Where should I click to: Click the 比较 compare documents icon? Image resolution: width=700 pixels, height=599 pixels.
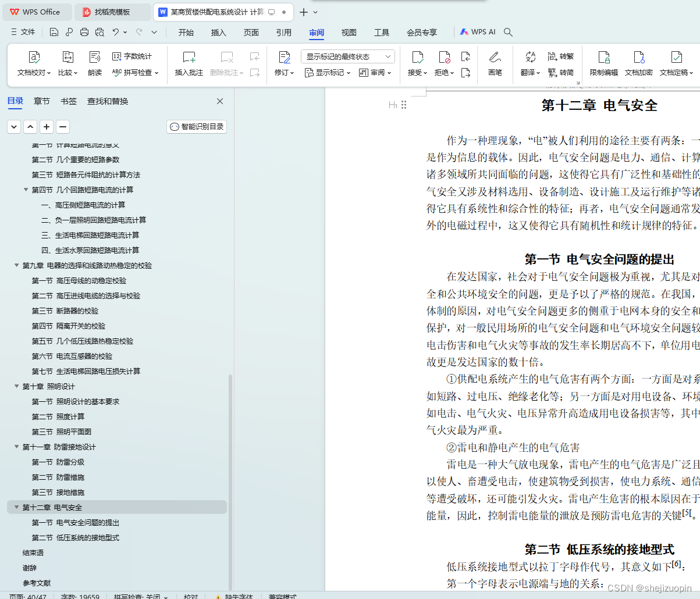click(68, 57)
